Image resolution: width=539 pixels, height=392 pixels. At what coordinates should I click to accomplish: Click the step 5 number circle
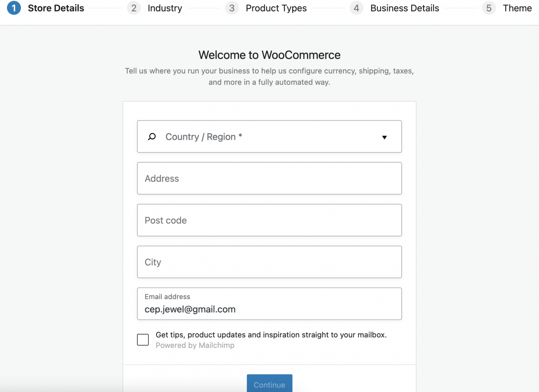coord(489,8)
